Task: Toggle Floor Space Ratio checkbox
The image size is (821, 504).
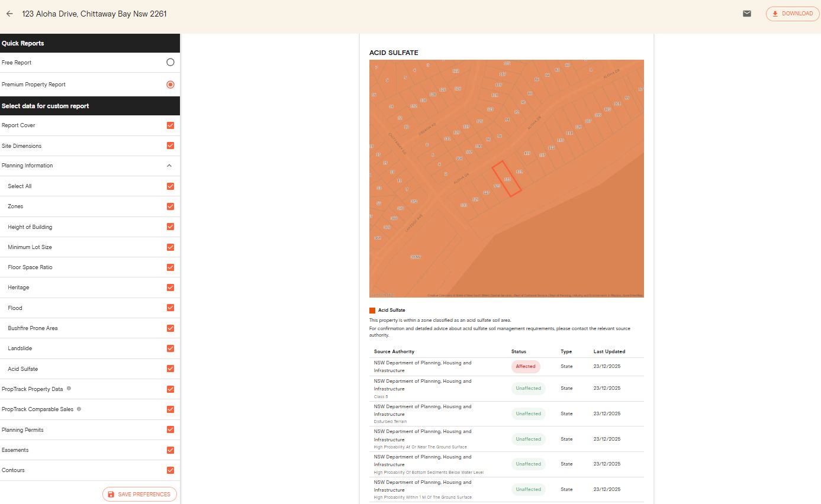Action: pos(170,267)
